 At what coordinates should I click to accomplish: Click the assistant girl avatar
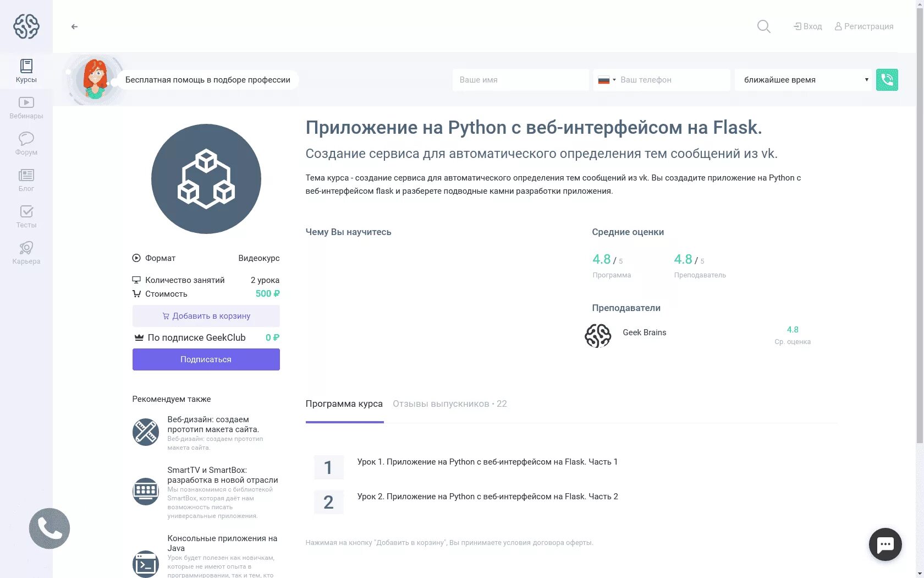pyautogui.click(x=96, y=80)
